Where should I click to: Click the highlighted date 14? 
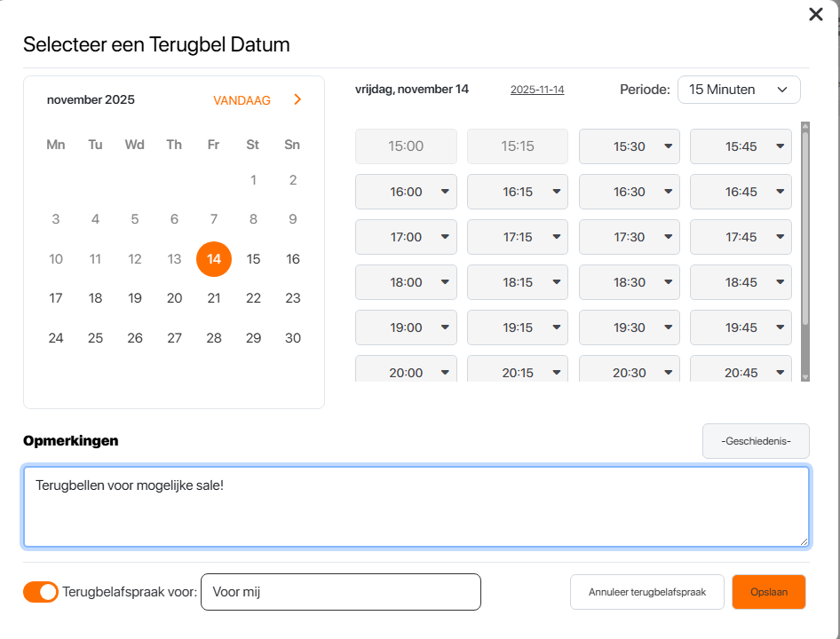(213, 258)
